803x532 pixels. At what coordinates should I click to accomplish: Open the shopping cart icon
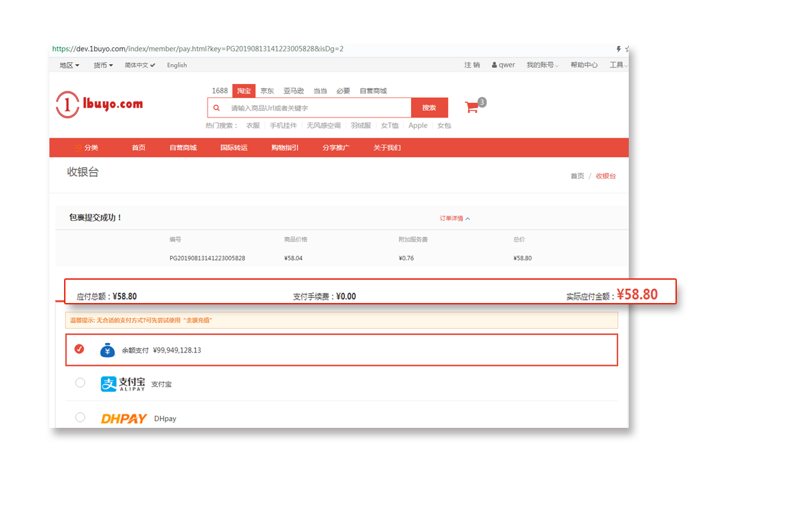tap(472, 107)
